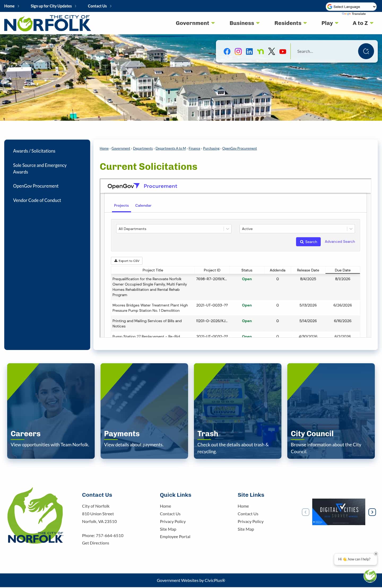Open Awards / Solicitations sidebar item
This screenshot has width=382, height=588.
coord(34,151)
